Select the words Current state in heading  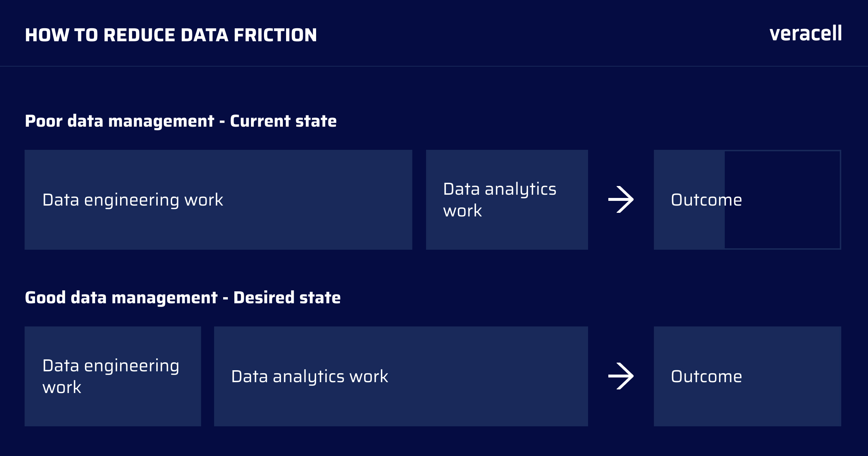(x=283, y=121)
